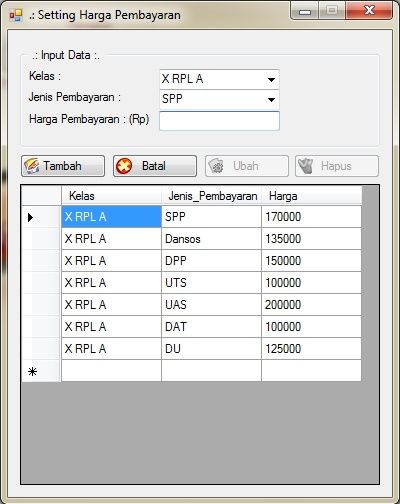Select the Kelas cell in the UTS row

(111, 283)
